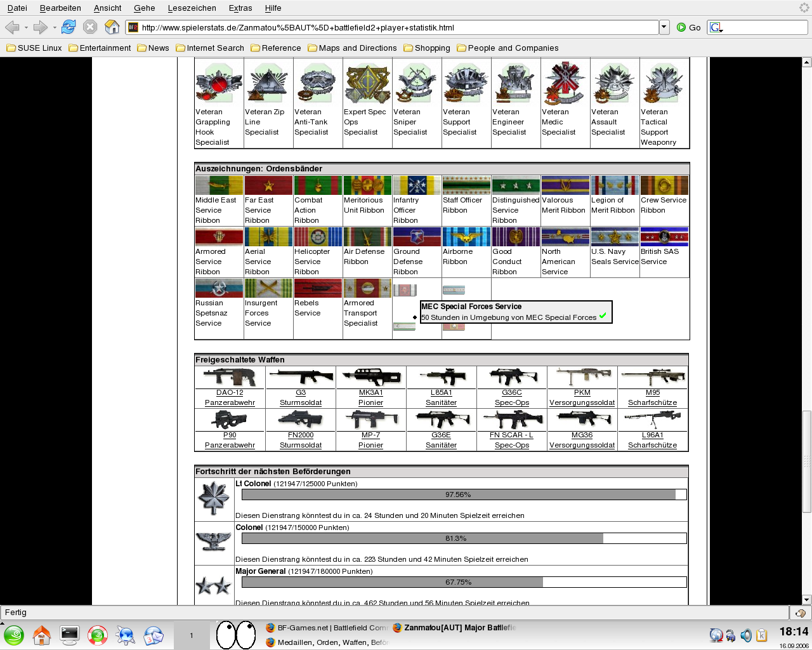Open the Back history dropdown arrow
The height and width of the screenshot is (650, 812).
pyautogui.click(x=26, y=28)
